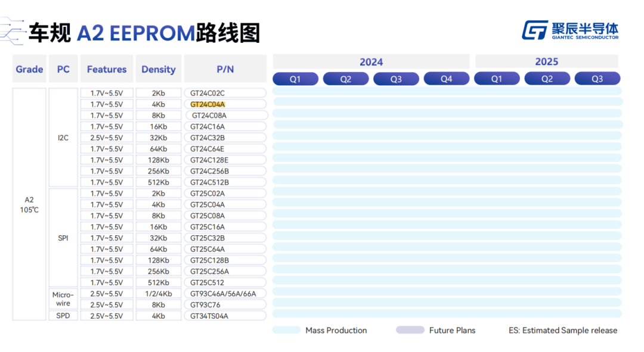
Task: Click the 2025 Q2 quarter pill
Action: click(547, 79)
